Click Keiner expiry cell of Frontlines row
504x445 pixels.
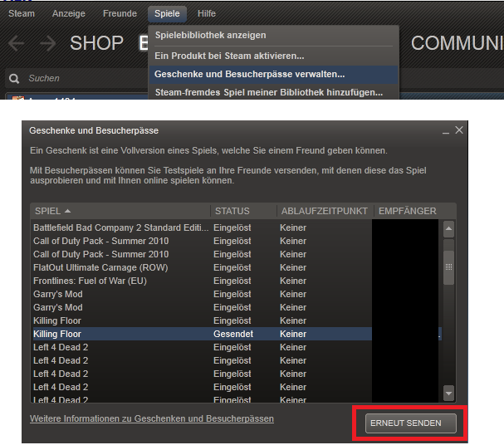pos(293,281)
